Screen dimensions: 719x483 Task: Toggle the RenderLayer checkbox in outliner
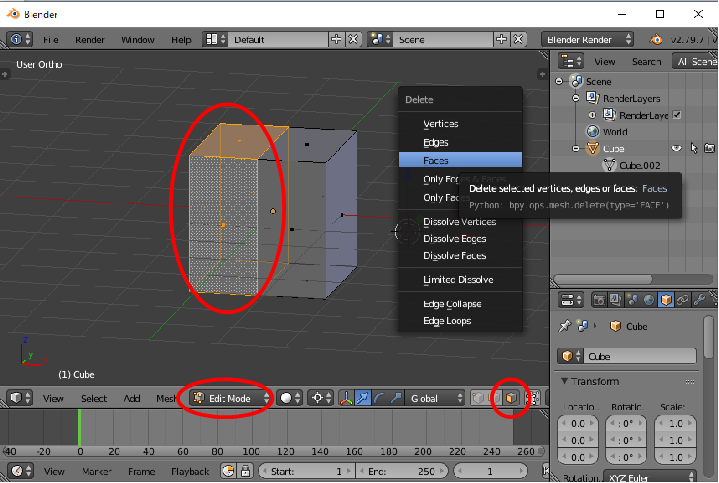click(677, 115)
